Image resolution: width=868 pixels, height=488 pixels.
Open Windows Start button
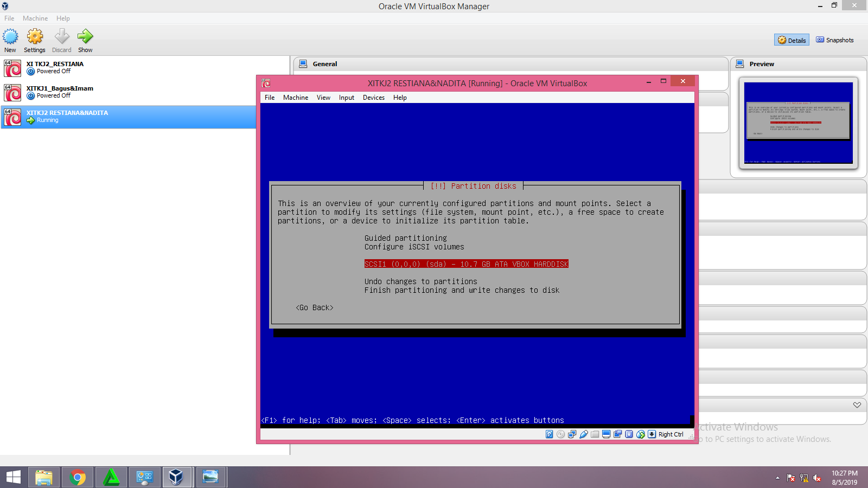(14, 477)
